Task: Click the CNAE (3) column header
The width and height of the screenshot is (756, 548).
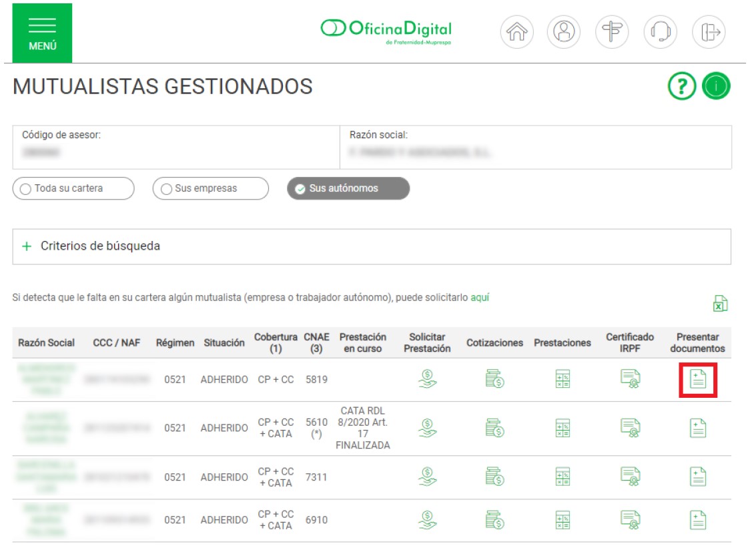Action: point(316,342)
